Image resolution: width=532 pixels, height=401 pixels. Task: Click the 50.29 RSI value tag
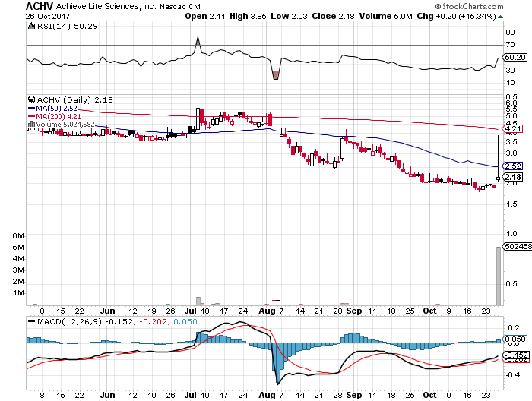pos(515,57)
